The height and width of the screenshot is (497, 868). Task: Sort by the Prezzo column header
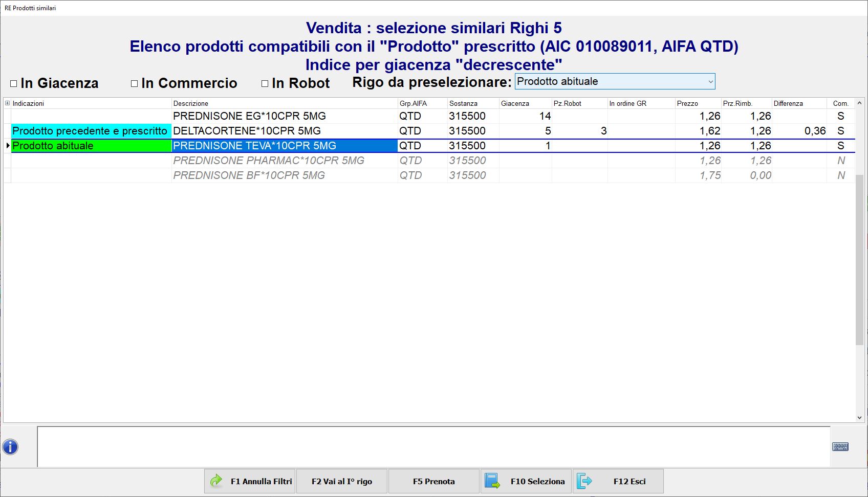tap(687, 103)
